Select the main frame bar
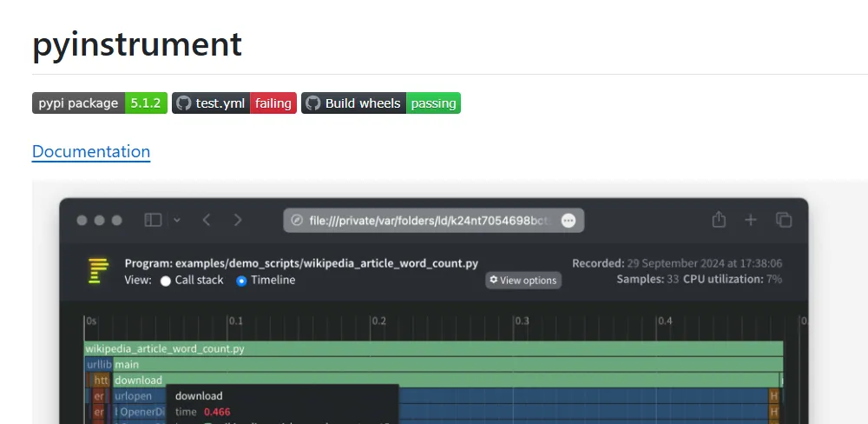 [x=449, y=364]
